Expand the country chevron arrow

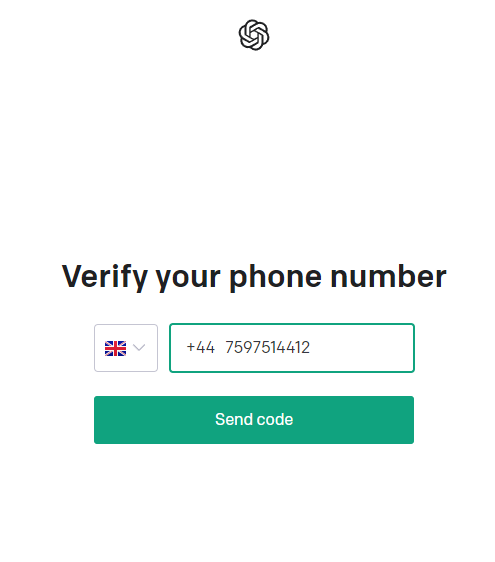click(x=139, y=347)
